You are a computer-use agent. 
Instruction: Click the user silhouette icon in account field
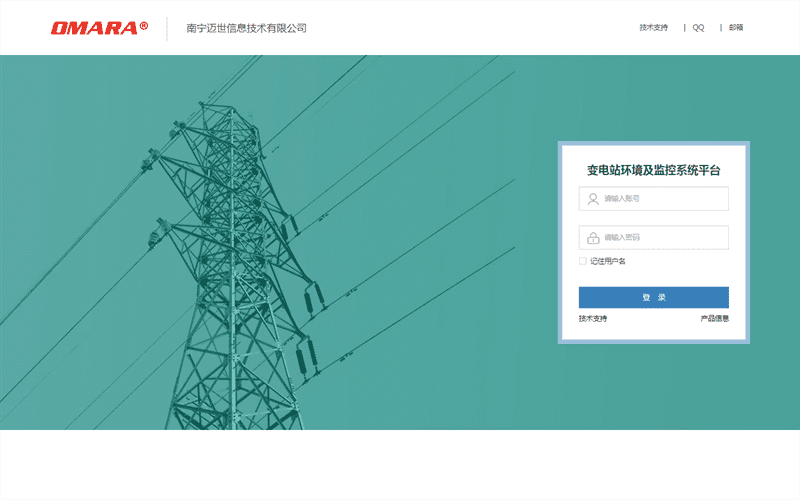point(592,199)
